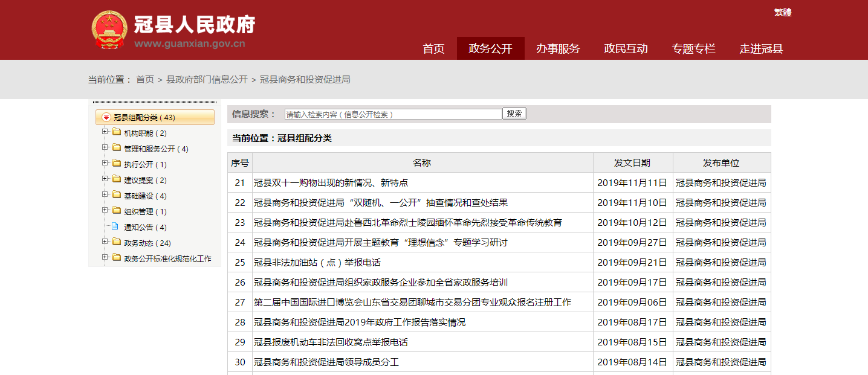Screen dimensions: 868x375
Task: Select 执行公开 (1) in the tree
Action: click(145, 164)
